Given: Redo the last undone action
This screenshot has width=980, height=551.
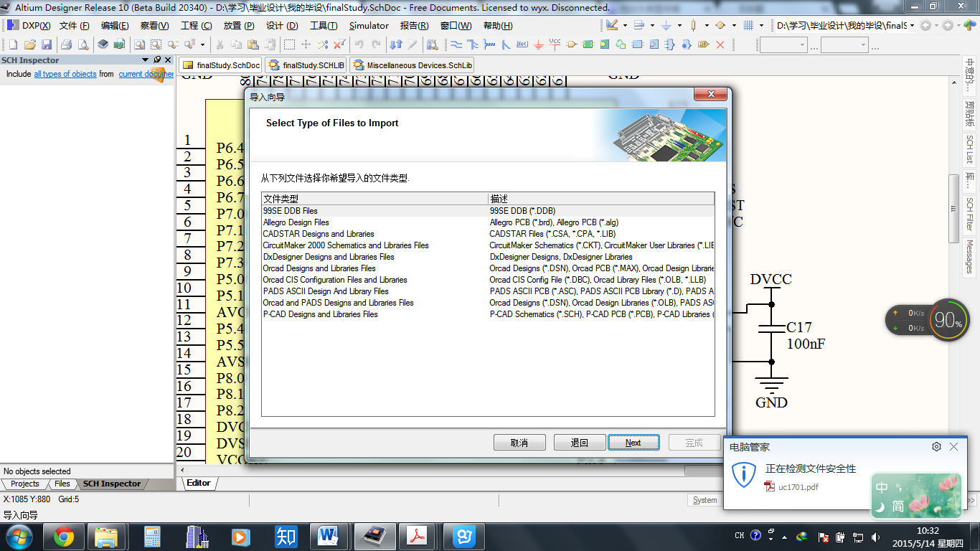Looking at the screenshot, I should tap(375, 44).
